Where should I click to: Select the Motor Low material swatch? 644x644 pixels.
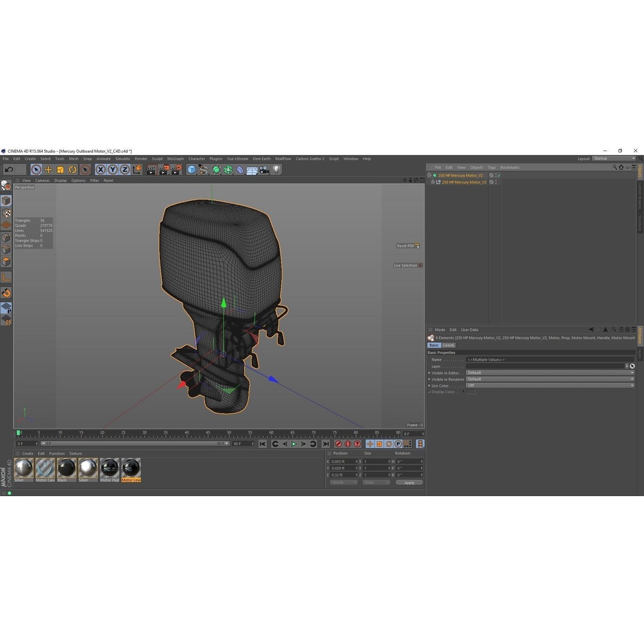[131, 470]
